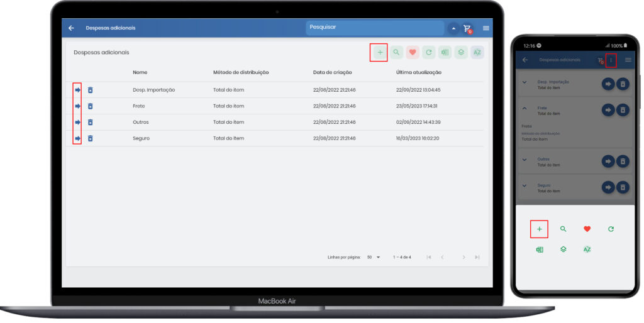Sort by Última atualização column header
Screen dimensions: 644x323
[x=418, y=72]
